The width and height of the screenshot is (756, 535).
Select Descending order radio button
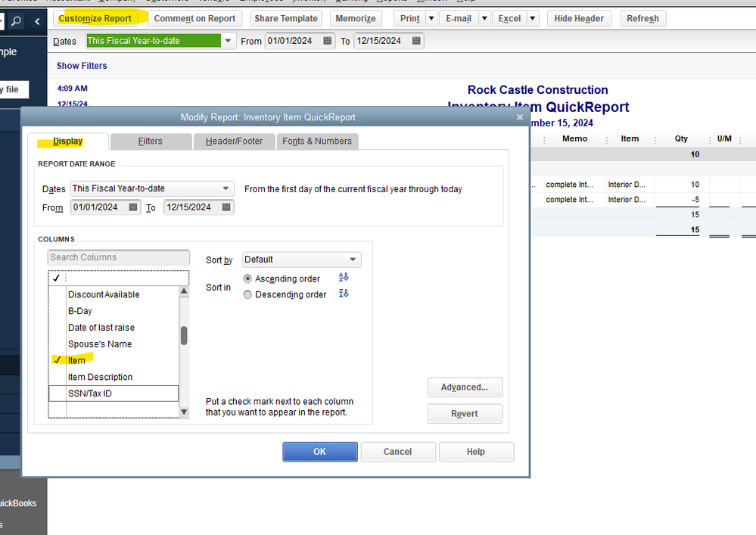click(247, 294)
